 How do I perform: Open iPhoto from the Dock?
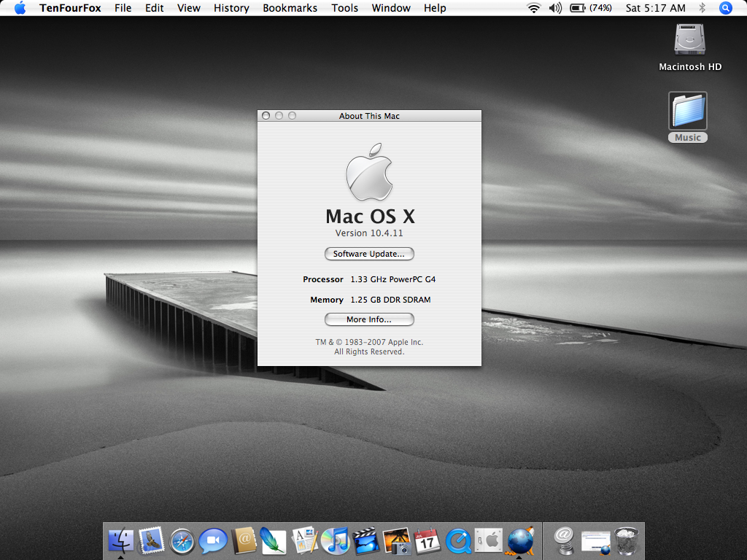pos(397,542)
